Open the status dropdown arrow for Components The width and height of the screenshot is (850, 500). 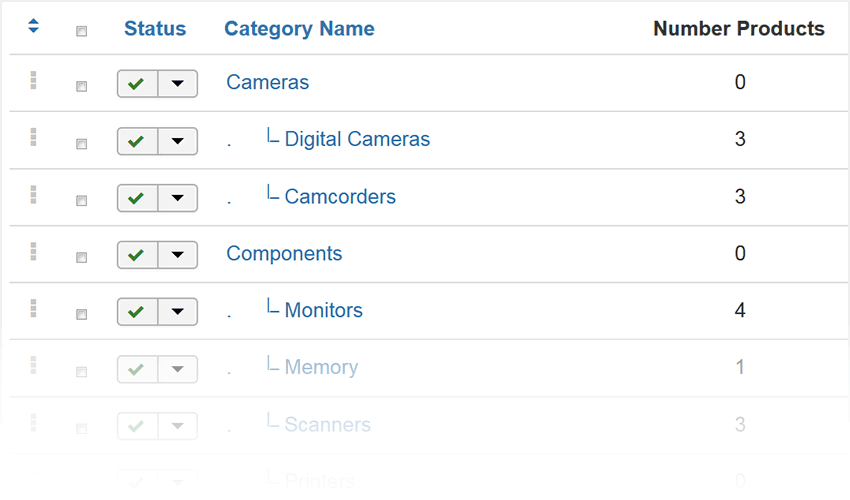pyautogui.click(x=178, y=255)
